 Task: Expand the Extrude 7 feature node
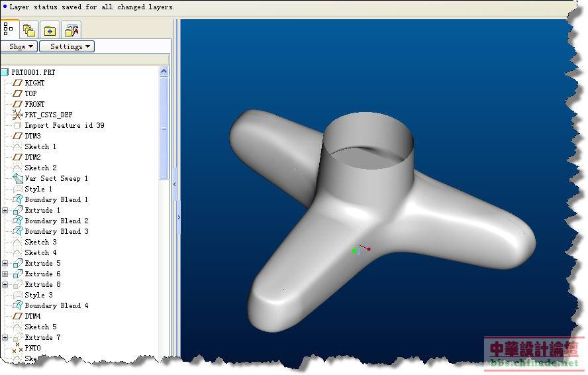click(5, 337)
